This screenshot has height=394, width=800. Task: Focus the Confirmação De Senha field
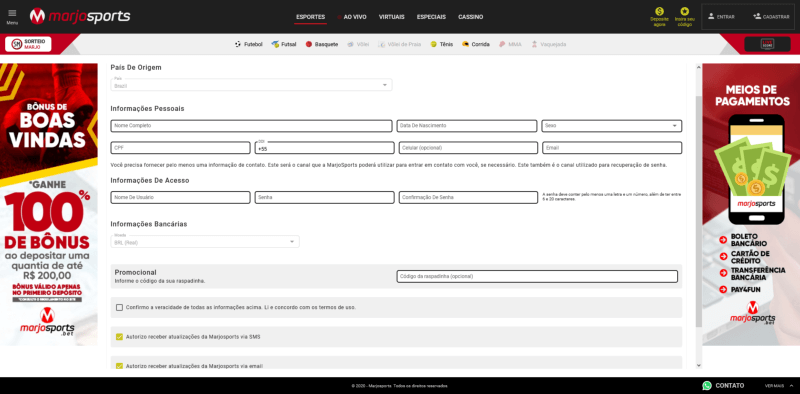pos(468,198)
